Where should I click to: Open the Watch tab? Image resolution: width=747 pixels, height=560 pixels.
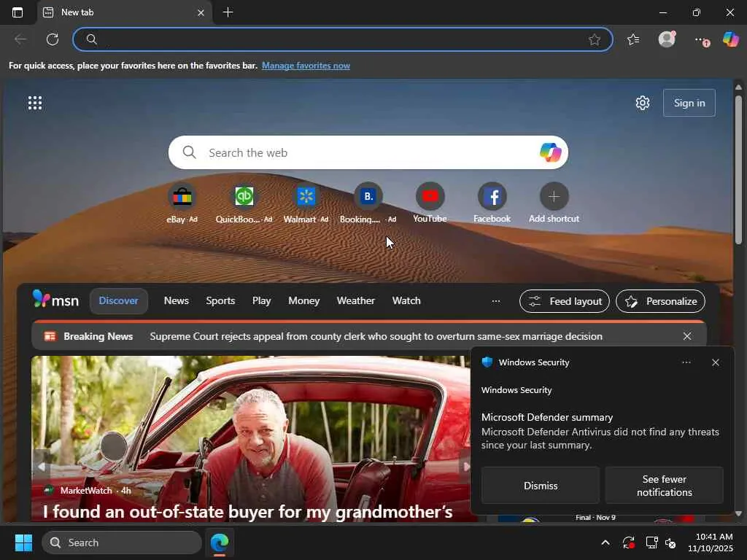[406, 301]
